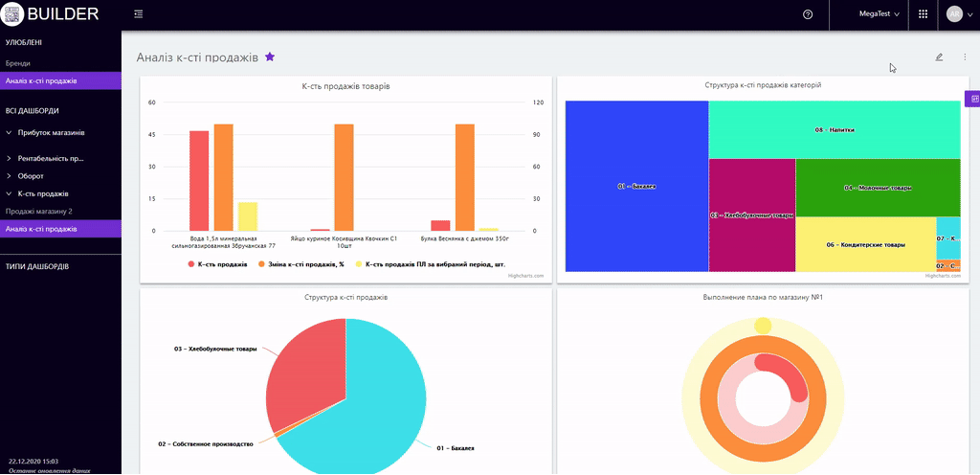Open the apps grid icon
The width and height of the screenshot is (980, 475).
coord(923,14)
